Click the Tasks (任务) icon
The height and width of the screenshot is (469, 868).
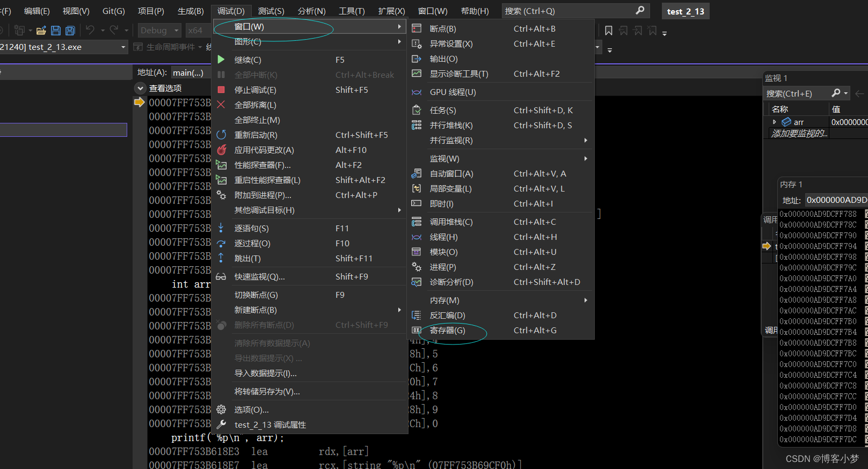[417, 110]
